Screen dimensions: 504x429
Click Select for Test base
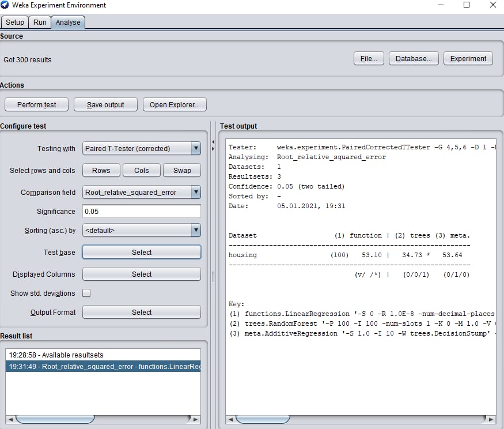tap(142, 253)
